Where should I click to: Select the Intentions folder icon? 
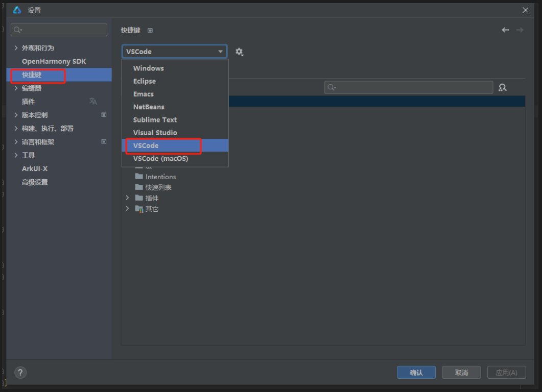tap(139, 177)
